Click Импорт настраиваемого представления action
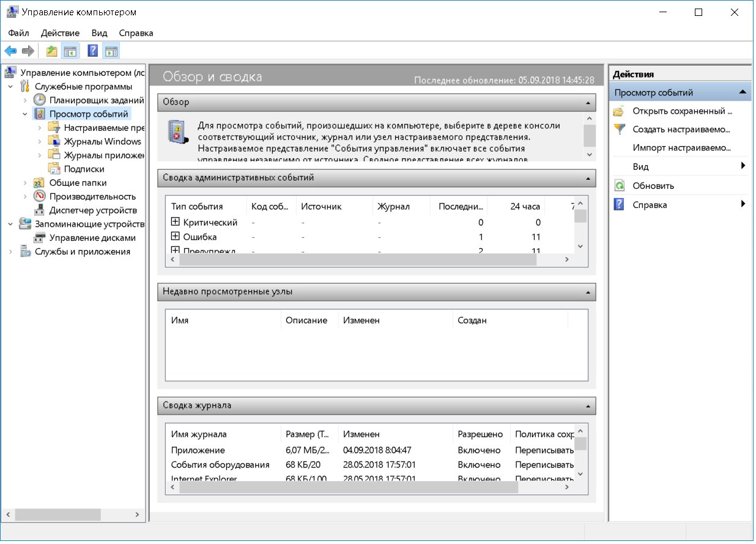This screenshot has height=544, width=756. click(681, 148)
